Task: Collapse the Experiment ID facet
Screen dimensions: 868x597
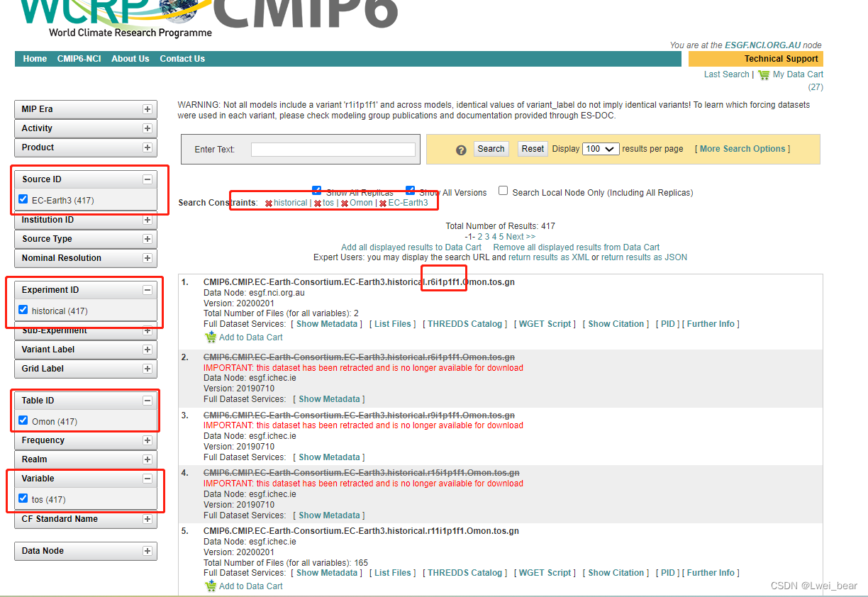Action: point(147,290)
